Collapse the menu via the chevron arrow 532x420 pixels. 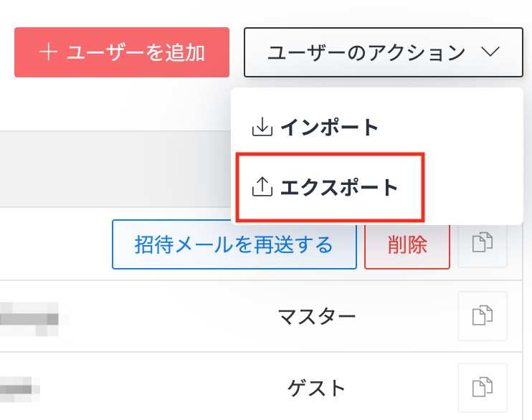(490, 52)
